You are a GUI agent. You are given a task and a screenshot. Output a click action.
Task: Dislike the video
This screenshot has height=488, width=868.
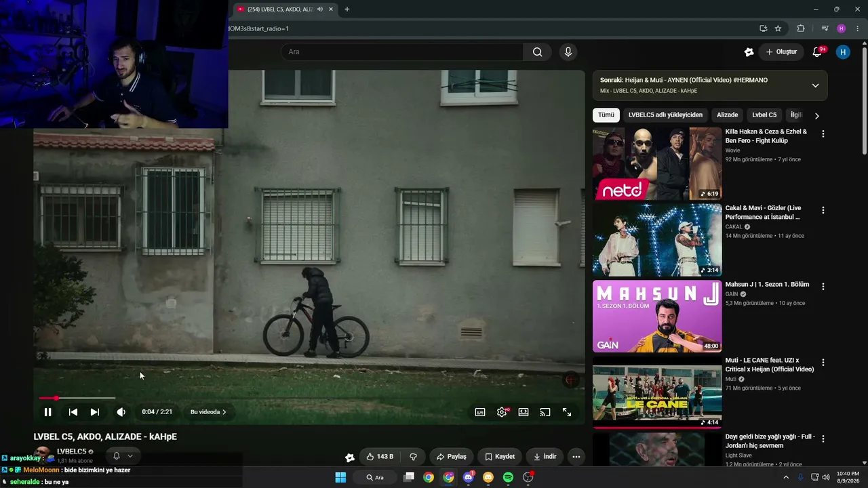(x=413, y=457)
